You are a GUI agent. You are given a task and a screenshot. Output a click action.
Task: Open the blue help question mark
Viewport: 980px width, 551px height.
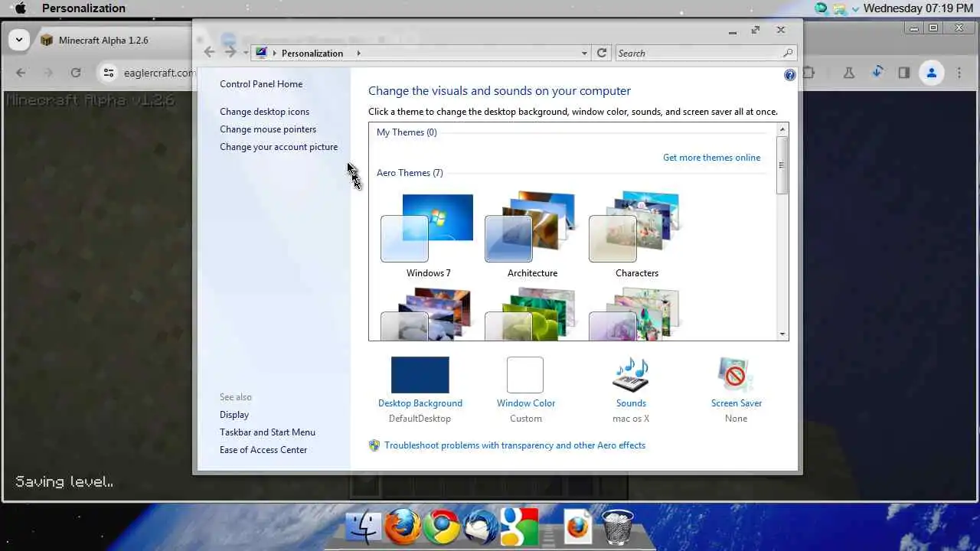[790, 75]
